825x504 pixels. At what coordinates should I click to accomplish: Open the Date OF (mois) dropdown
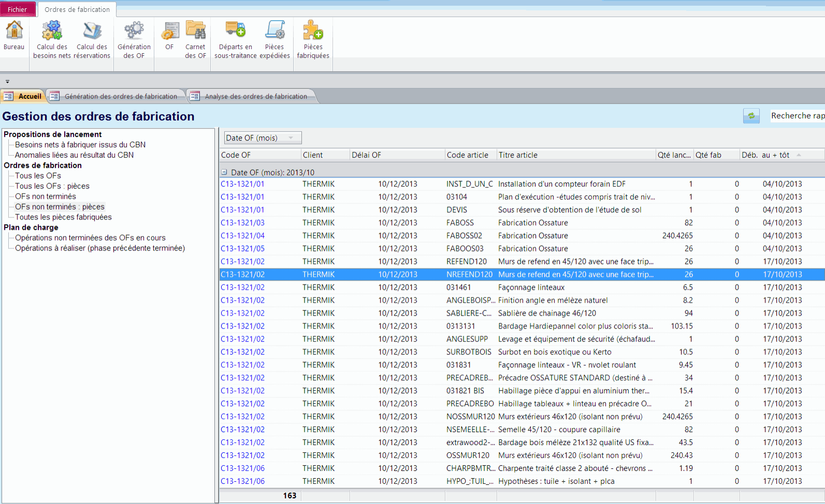tap(263, 138)
